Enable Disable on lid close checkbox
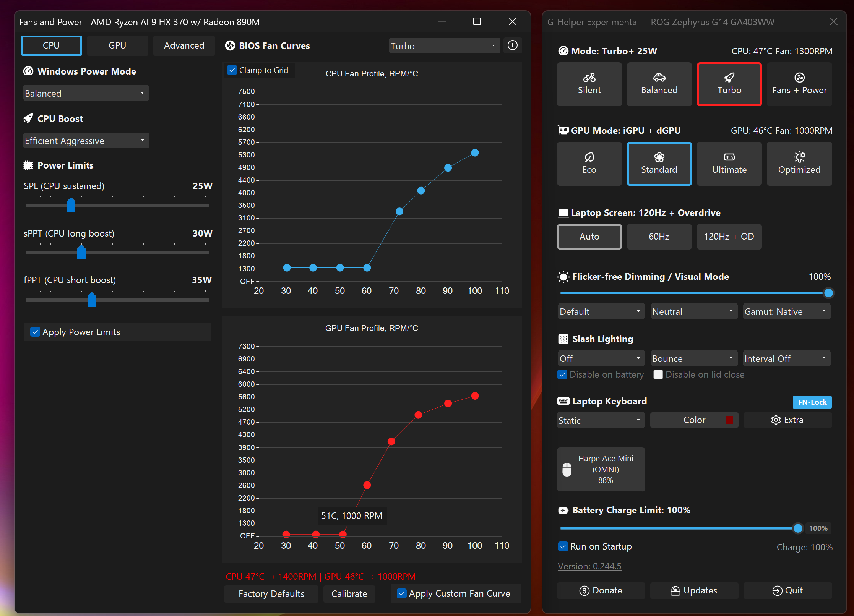The height and width of the screenshot is (616, 854). tap(658, 374)
